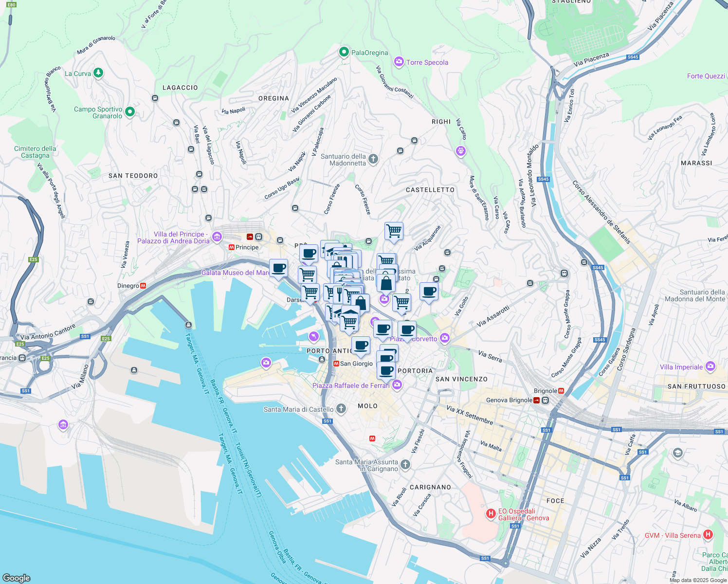
Task: Select the San Giorgio metro icon
Action: [336, 364]
